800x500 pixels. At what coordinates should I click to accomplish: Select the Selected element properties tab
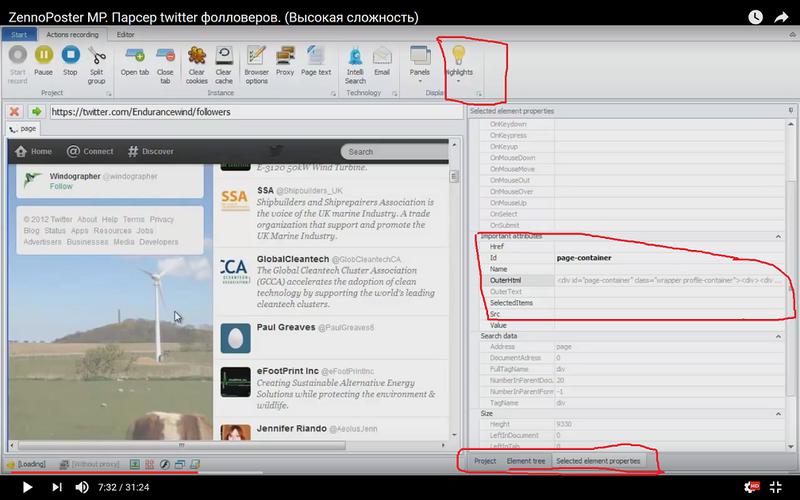coord(598,461)
